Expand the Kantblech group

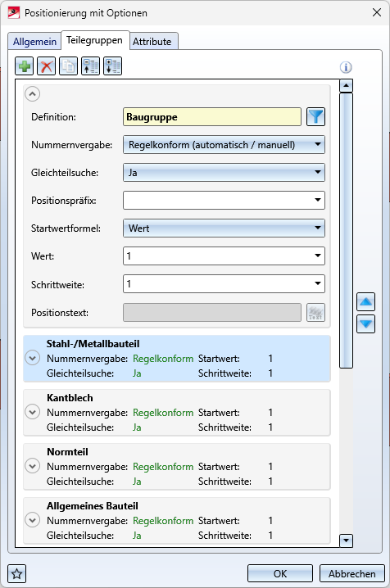click(x=32, y=412)
